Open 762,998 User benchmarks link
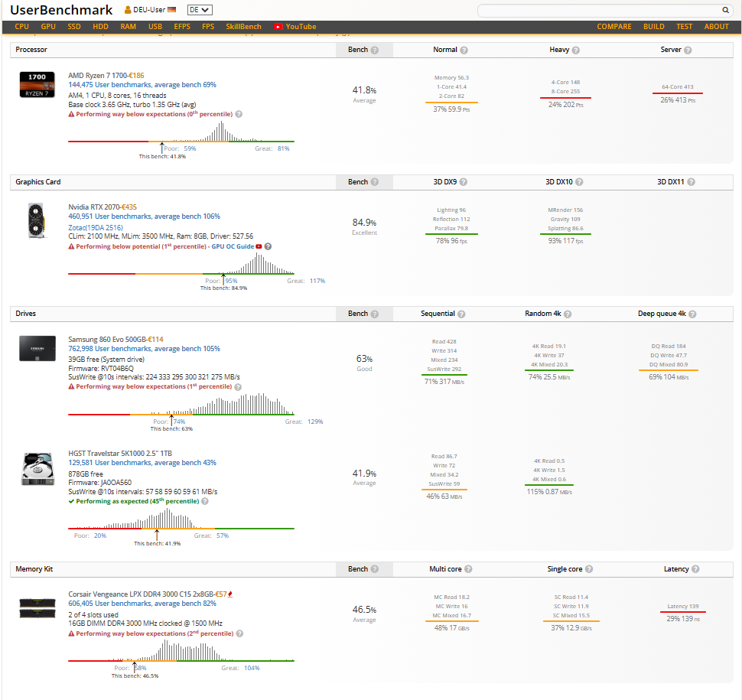The height and width of the screenshot is (700, 742). (144, 349)
